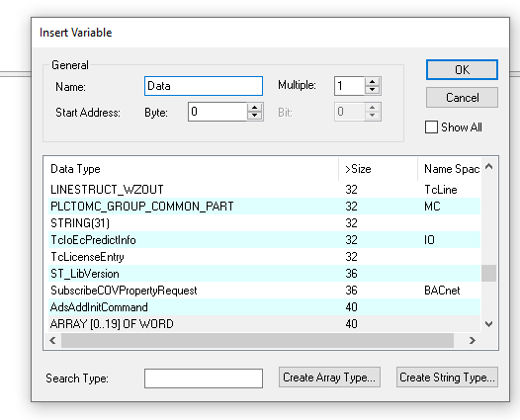Focus the Search Type input field
520x420 pixels.
click(x=204, y=378)
